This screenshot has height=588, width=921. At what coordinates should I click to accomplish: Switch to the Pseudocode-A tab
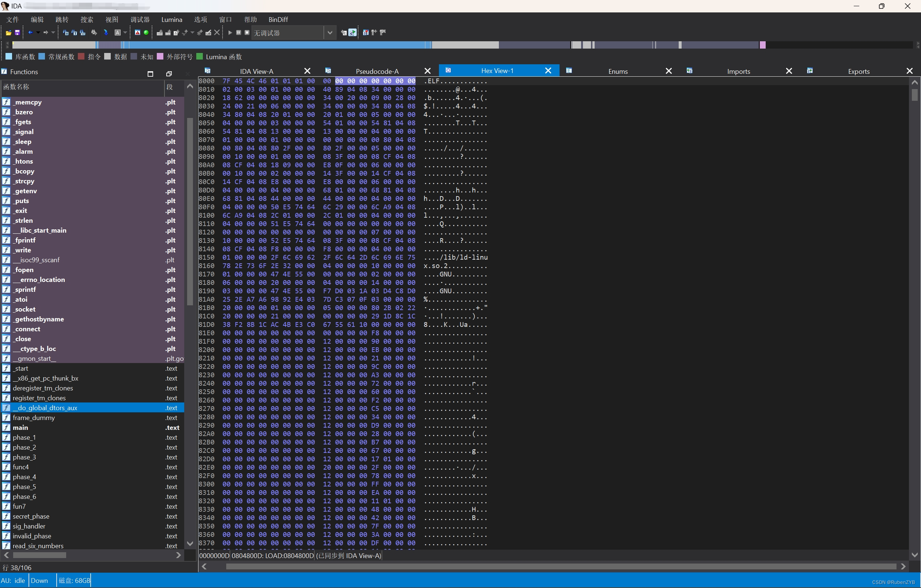coord(377,71)
